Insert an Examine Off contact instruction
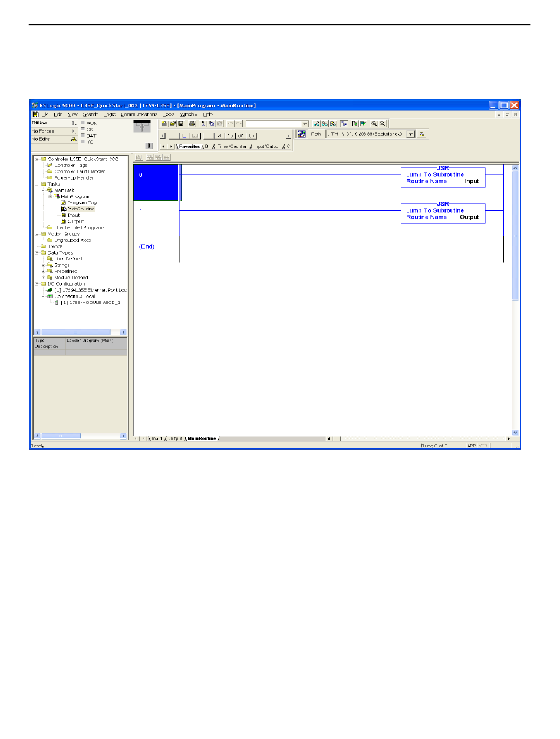560x739 pixels. click(x=219, y=136)
